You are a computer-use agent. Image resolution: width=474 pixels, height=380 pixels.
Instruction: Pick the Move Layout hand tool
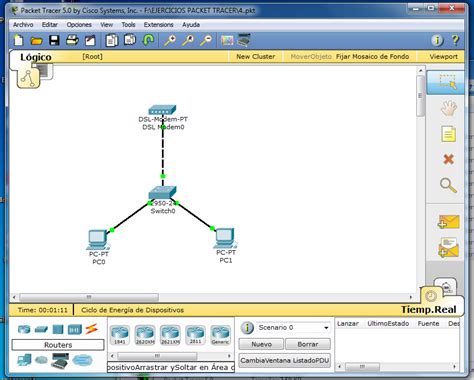point(448,108)
